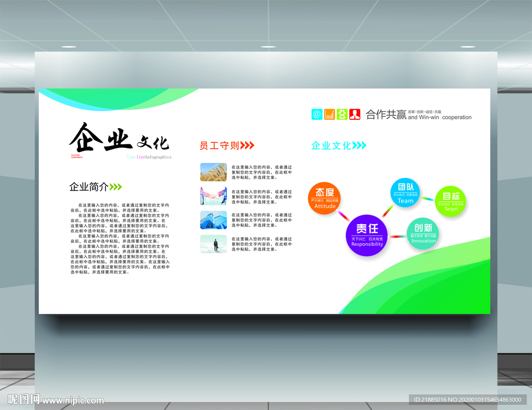Click the 改革·创新·诚信·共赢 small text
This screenshot has width=532, height=410.
424,112
